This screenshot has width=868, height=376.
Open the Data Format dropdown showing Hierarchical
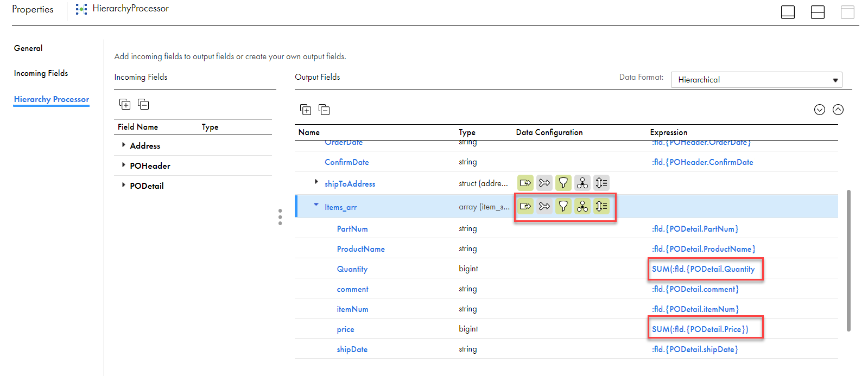tap(756, 80)
